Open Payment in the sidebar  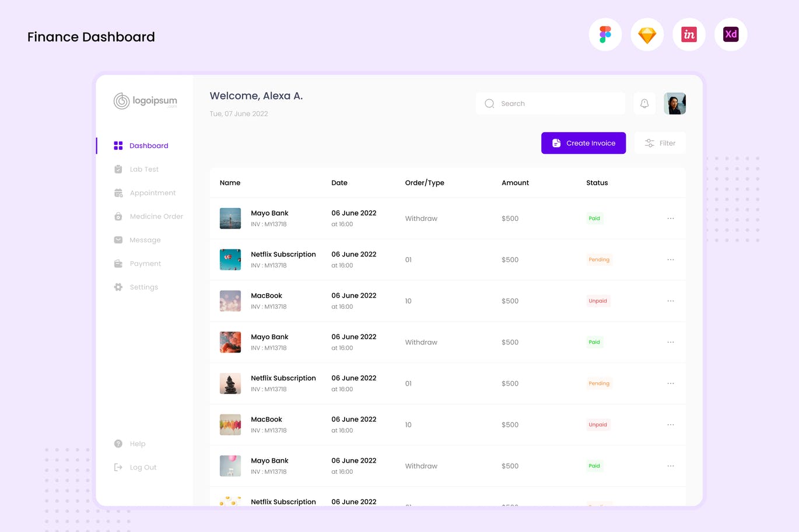pyautogui.click(x=145, y=263)
